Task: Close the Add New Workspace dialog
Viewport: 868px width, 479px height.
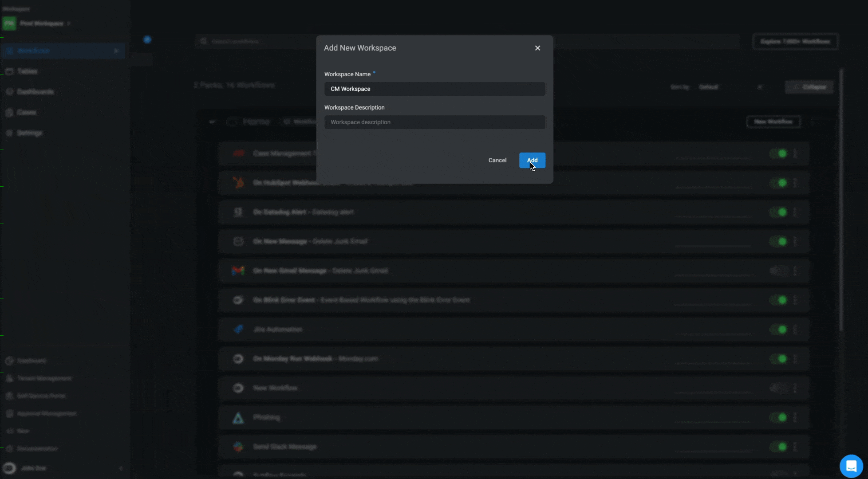Action: click(537, 48)
